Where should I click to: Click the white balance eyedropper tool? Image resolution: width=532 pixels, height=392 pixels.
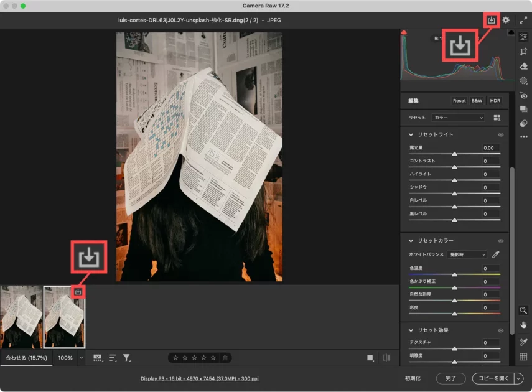(496, 254)
